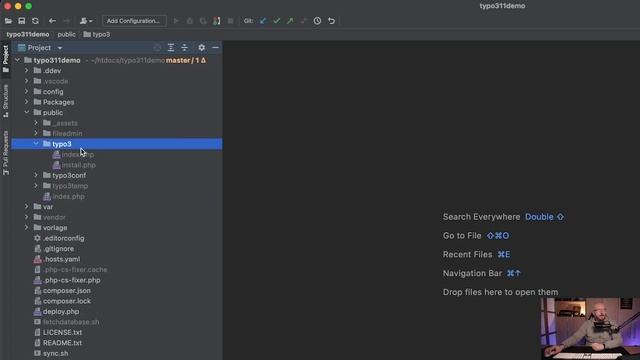
Task: Click the Select Opened File target icon
Action: coord(157,48)
